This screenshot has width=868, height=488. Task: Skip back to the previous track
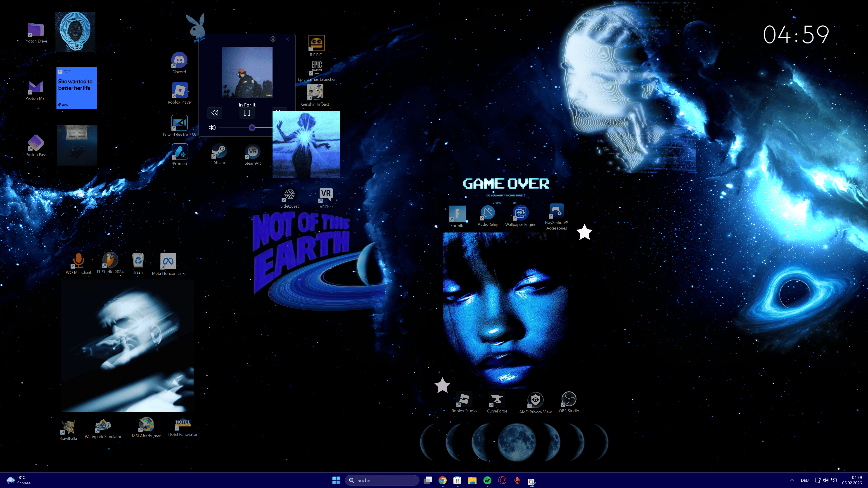(x=215, y=113)
